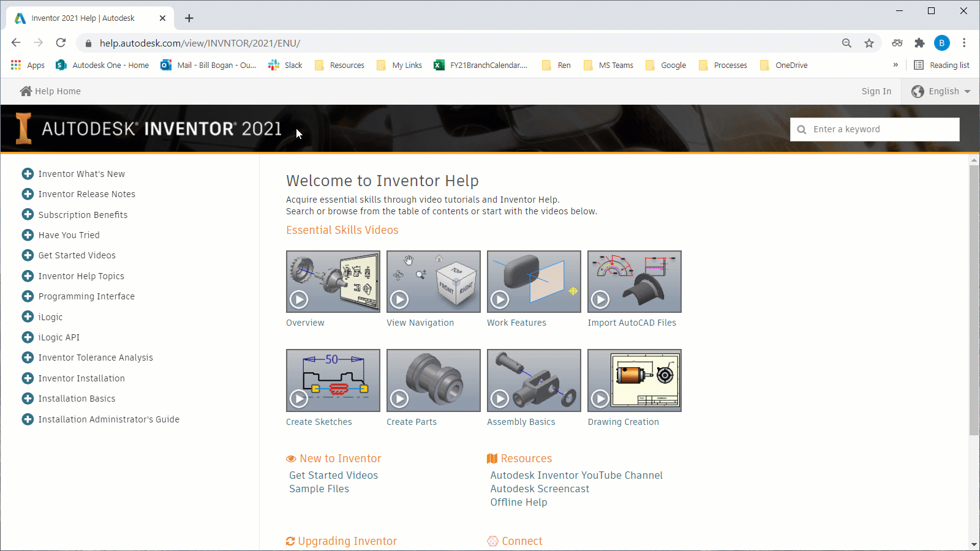Image resolution: width=980 pixels, height=551 pixels.
Task: Open the Sample Files link
Action: coord(319,489)
